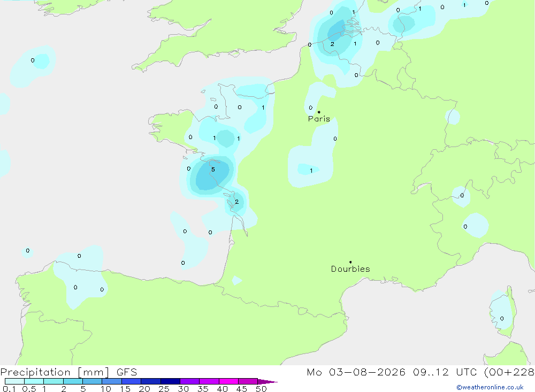Click the 30 to 35 mm purple legend swatch
Image resolution: width=535 pixels, height=392 pixels.
click(x=189, y=381)
